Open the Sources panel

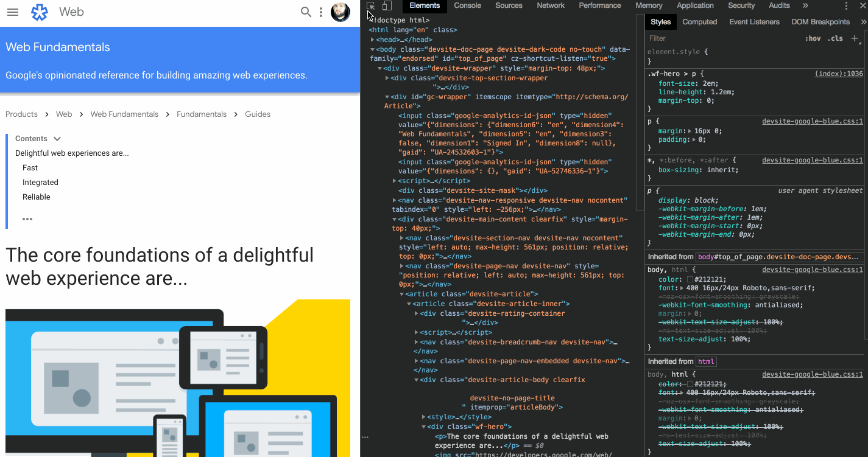(509, 5)
